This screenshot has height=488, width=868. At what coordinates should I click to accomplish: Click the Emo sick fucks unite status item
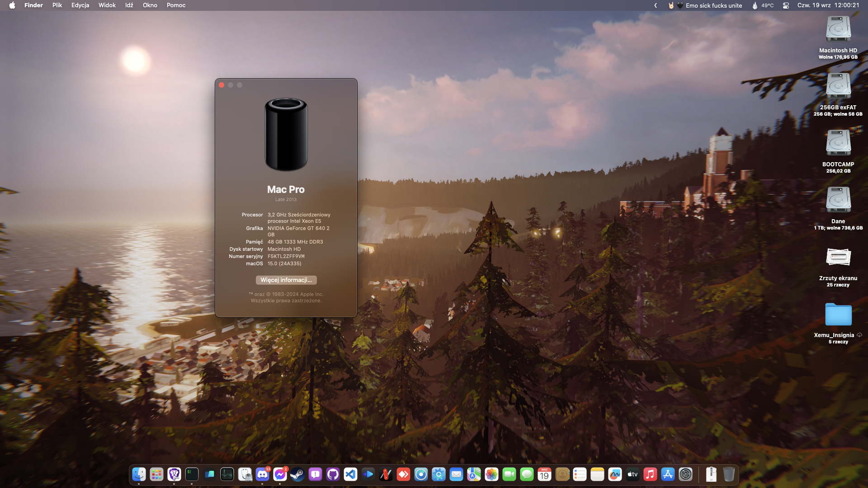(705, 5)
